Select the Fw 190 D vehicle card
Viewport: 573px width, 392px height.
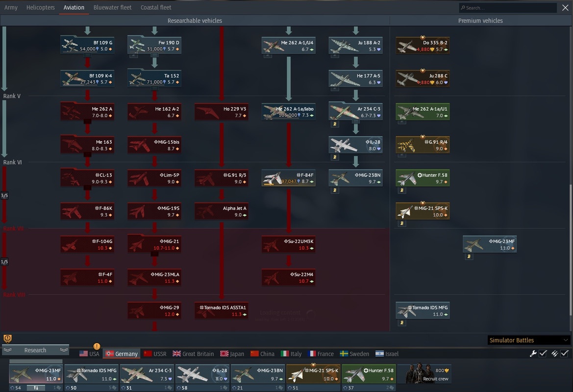coord(154,45)
